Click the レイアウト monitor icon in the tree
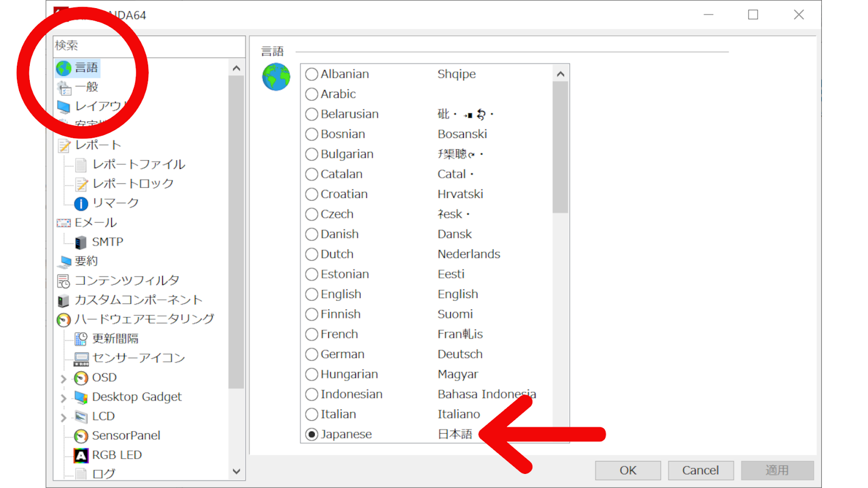The height and width of the screenshot is (488, 868). pyautogui.click(x=64, y=107)
